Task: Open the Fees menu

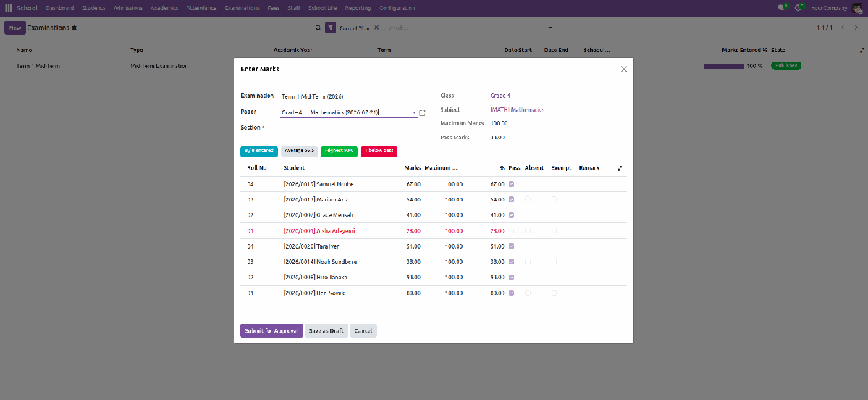Action: (274, 8)
